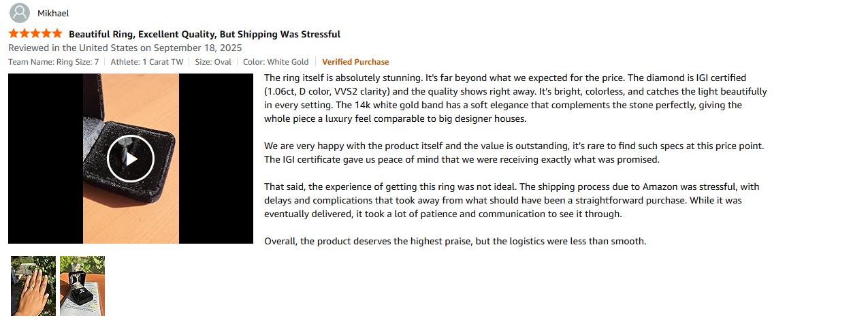Click the "Athlete: 1 Carat TW" attribute

(146, 62)
